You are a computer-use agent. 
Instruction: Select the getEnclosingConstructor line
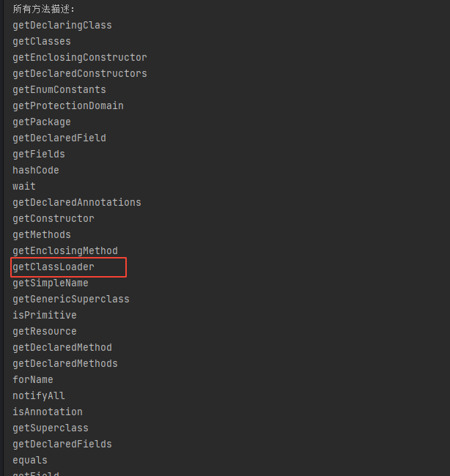[x=80, y=58]
